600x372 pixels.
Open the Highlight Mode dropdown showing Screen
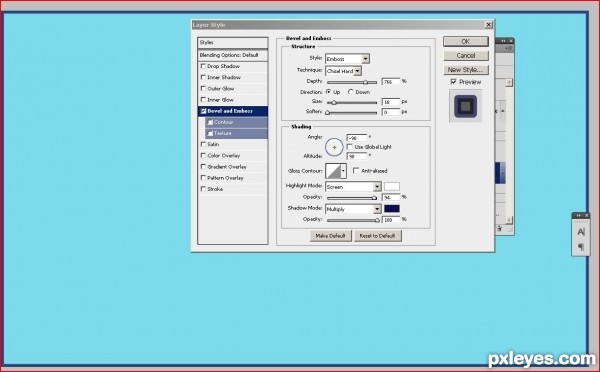(353, 187)
